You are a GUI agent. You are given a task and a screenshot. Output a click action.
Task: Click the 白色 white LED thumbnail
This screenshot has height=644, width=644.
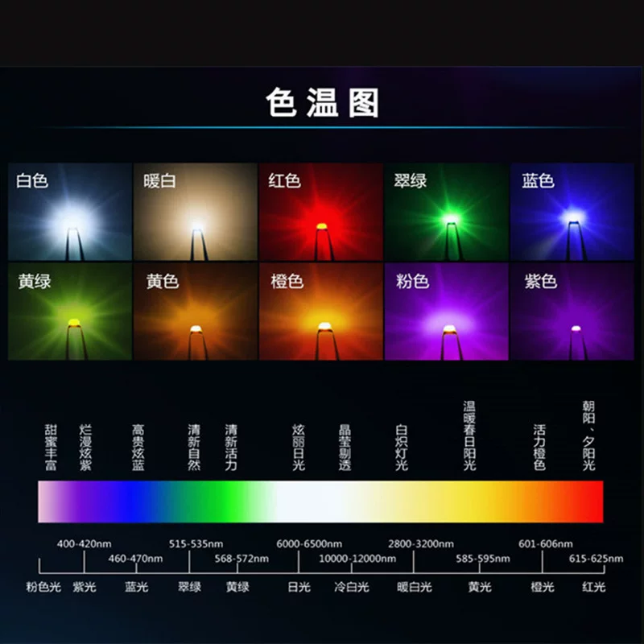(70, 212)
